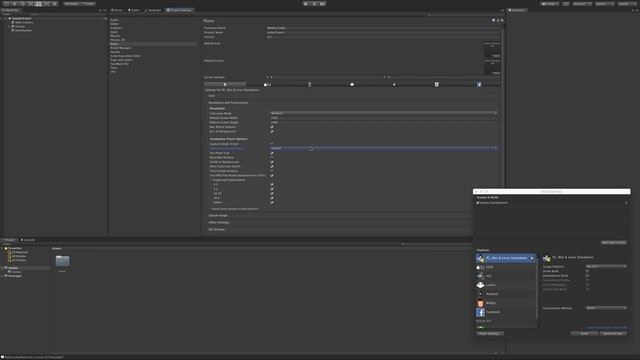The height and width of the screenshot is (360, 640).
Task: Click the Build And Run button
Action: coord(613,333)
